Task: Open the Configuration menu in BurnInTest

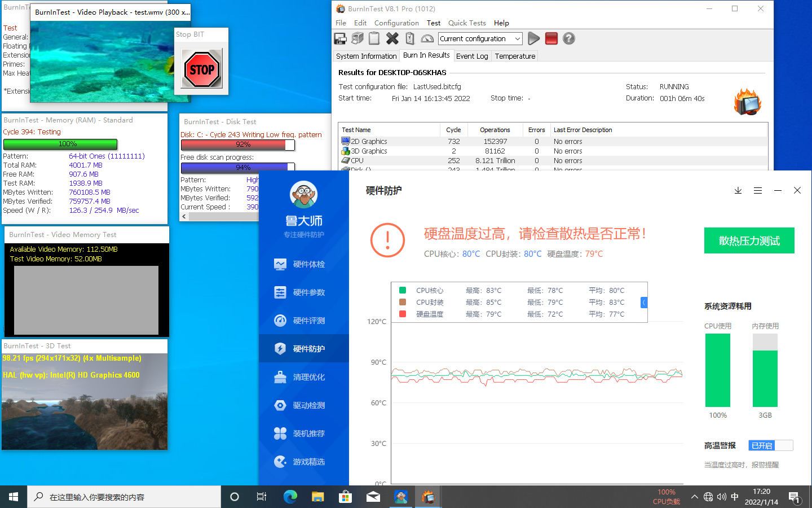Action: click(396, 23)
